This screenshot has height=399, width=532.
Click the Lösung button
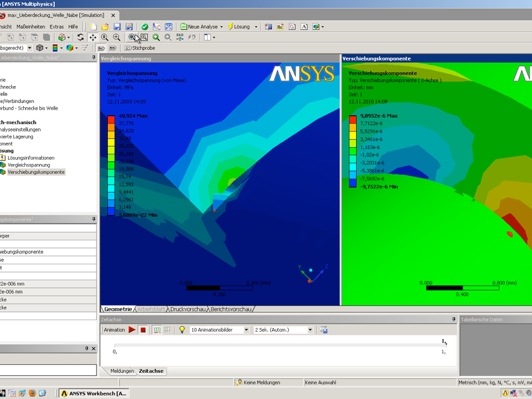[239, 27]
